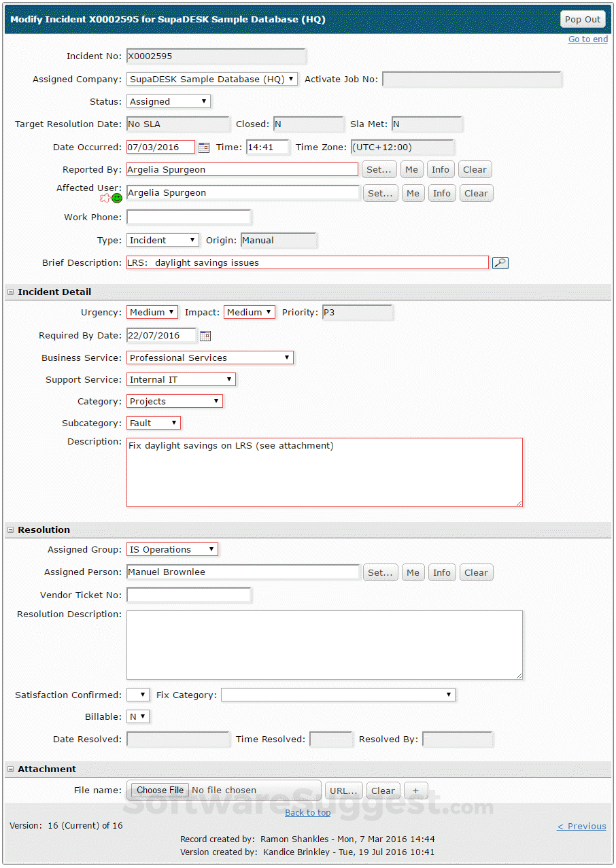Change Billable to Y
This screenshot has width=616, height=868.
coord(138,716)
